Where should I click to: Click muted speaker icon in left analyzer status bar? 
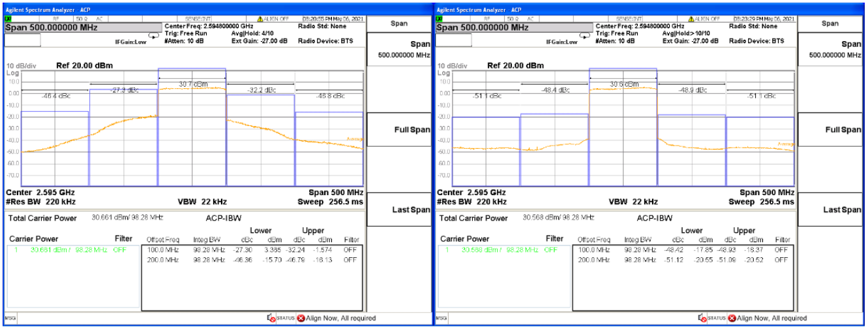(271, 318)
